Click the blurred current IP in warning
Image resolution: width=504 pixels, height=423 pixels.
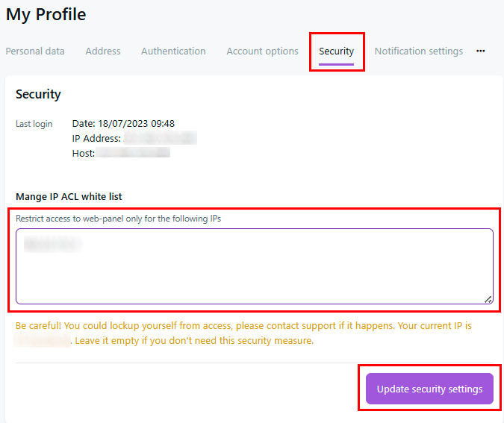[x=43, y=341]
